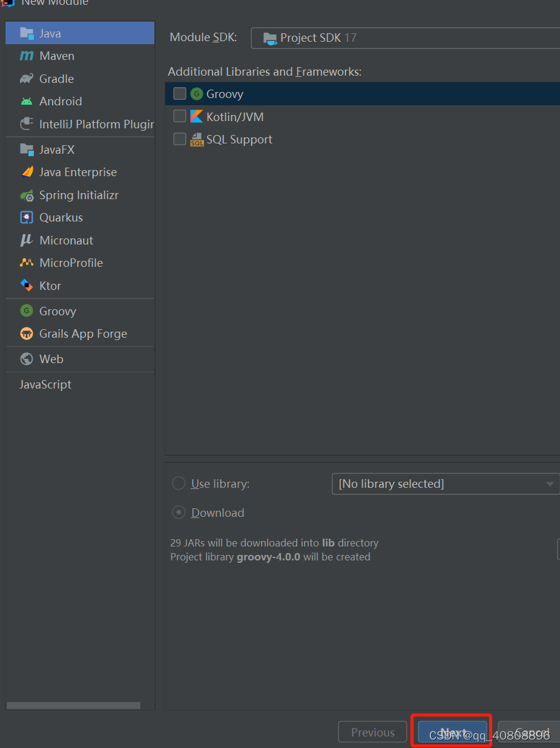Click the sidebar horizontal scrollbar

point(73,706)
